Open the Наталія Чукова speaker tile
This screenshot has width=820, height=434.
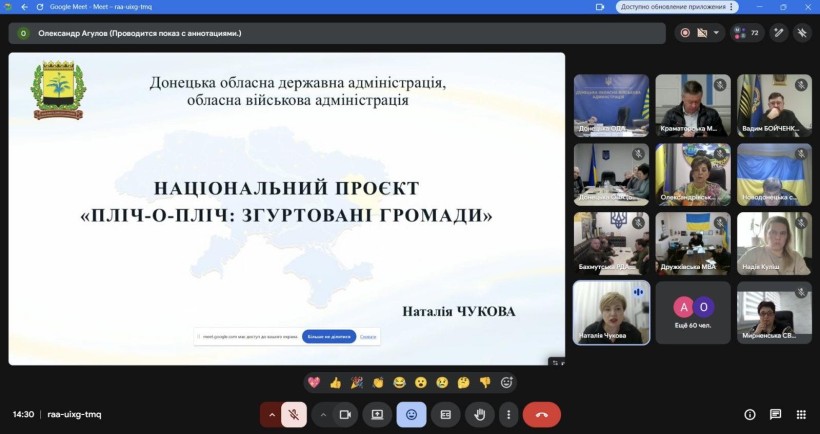611,313
